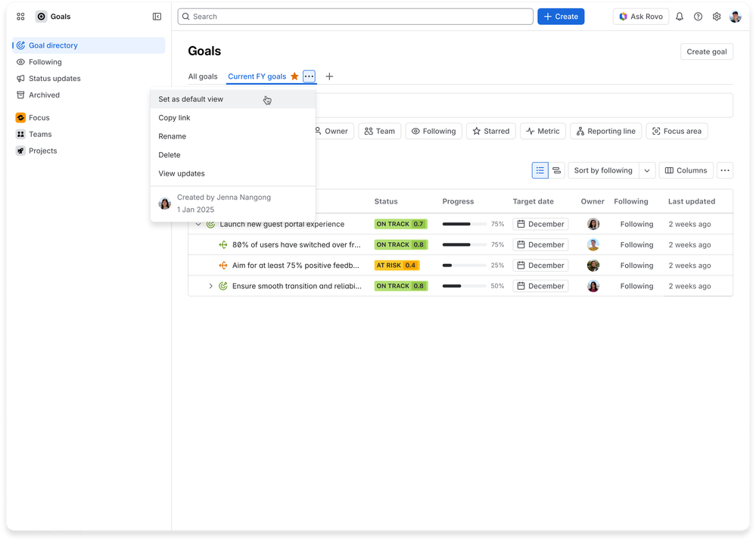Switch to the All goals tab
Viewport: 756px width, 541px height.
click(x=203, y=76)
